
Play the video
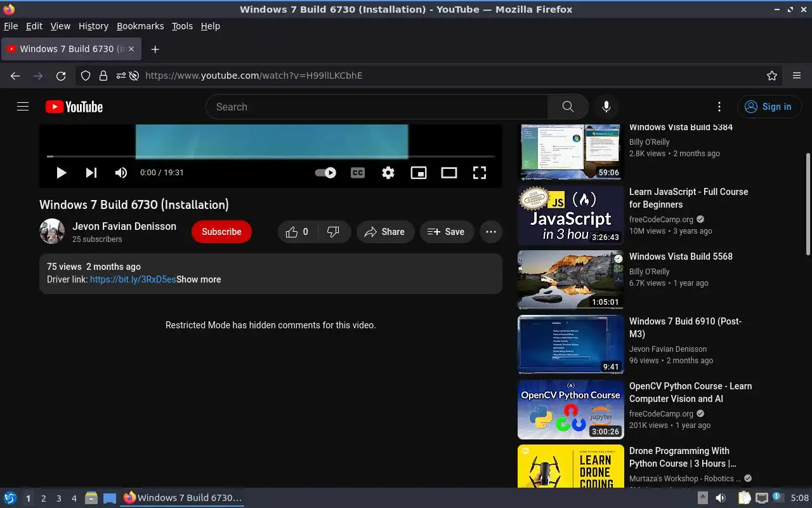tap(61, 173)
